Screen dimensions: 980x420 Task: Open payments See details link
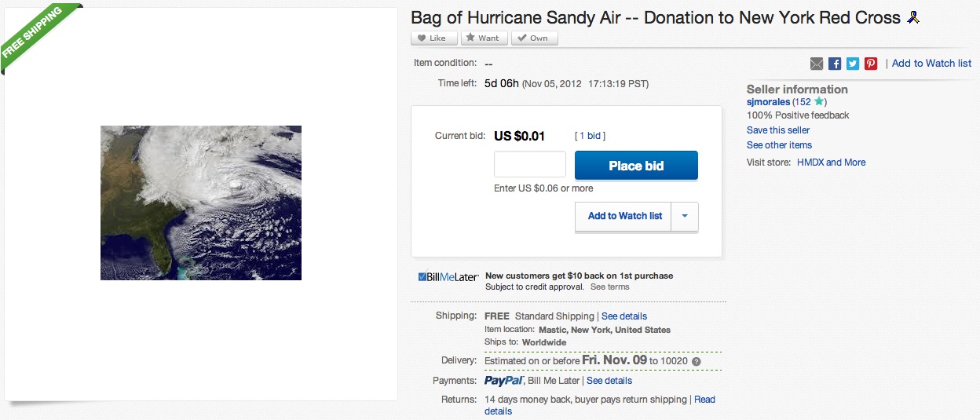609,381
